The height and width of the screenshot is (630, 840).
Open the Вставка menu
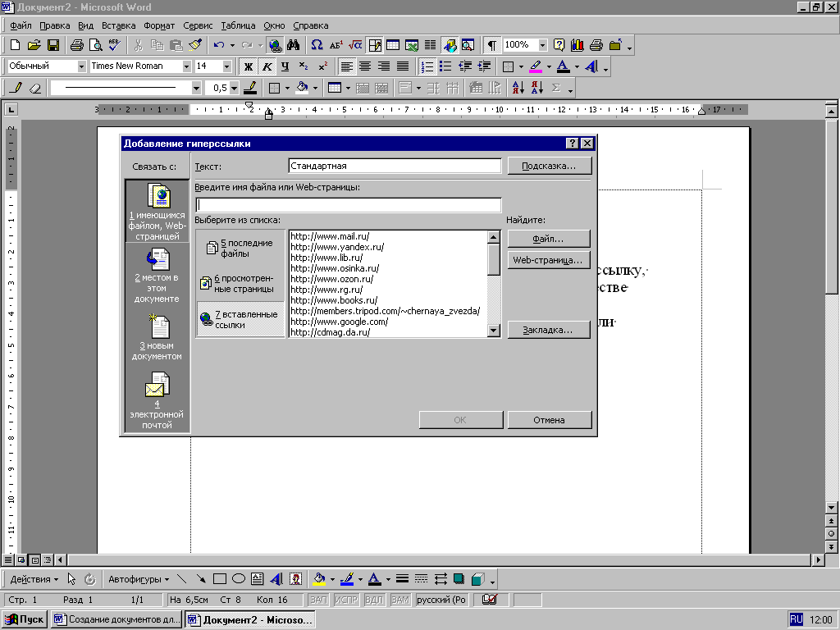click(x=118, y=25)
